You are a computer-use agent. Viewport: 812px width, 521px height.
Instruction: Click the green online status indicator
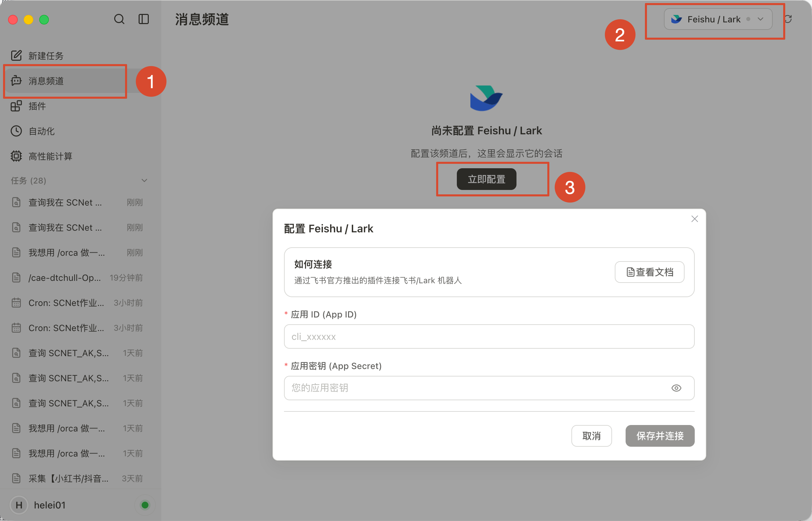pos(145,505)
